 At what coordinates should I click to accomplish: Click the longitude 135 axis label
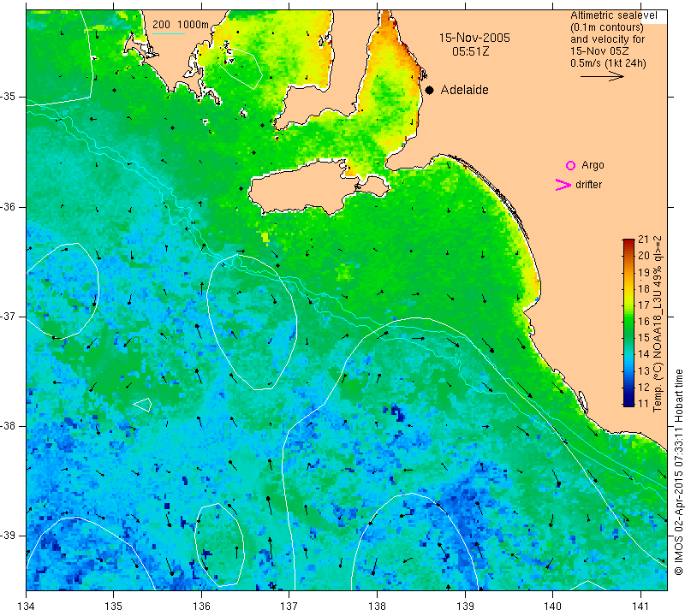114,607
